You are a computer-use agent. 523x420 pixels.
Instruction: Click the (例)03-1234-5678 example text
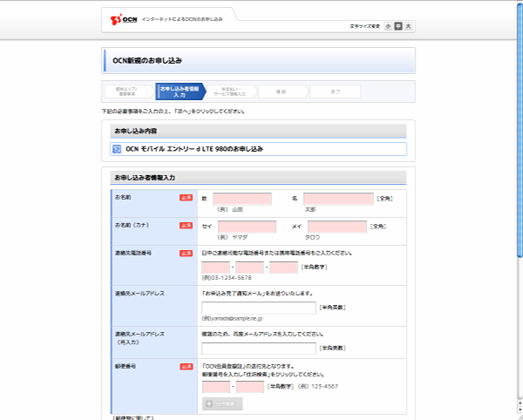pyautogui.click(x=227, y=278)
